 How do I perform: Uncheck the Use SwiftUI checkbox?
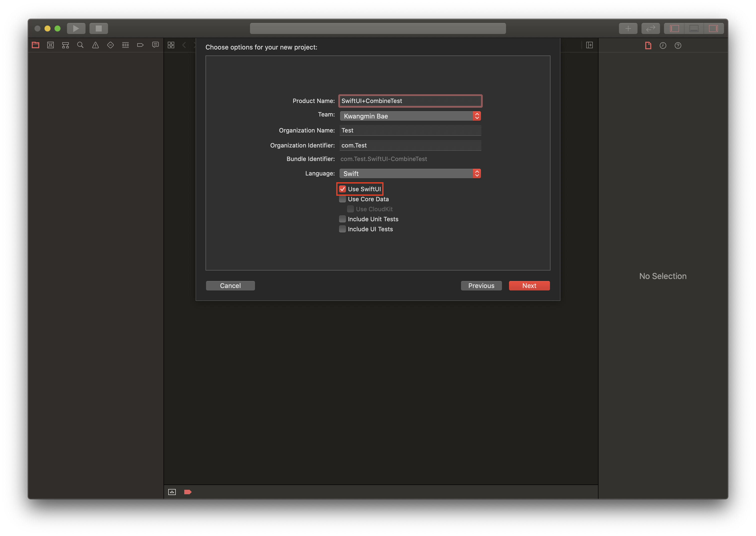point(342,189)
